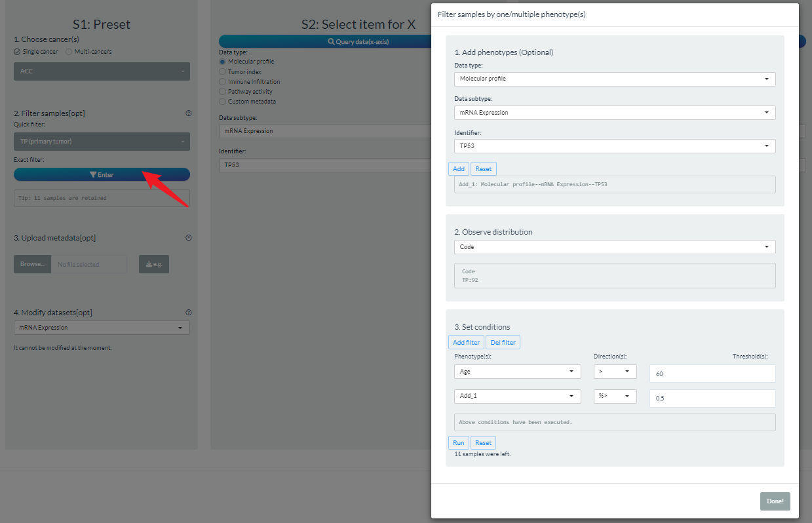Click 'It cannot be modified at the moment.' text
The height and width of the screenshot is (523, 812).
click(x=63, y=348)
